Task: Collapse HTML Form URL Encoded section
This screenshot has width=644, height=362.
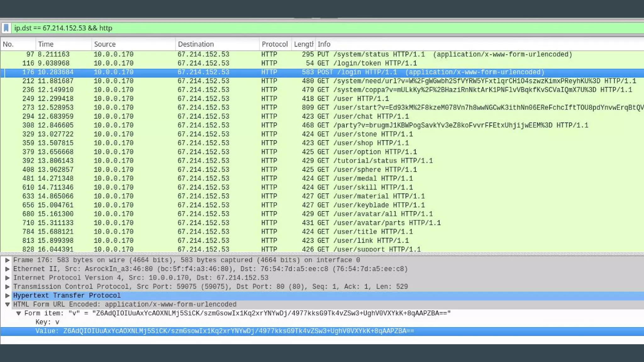Action: pos(7,304)
